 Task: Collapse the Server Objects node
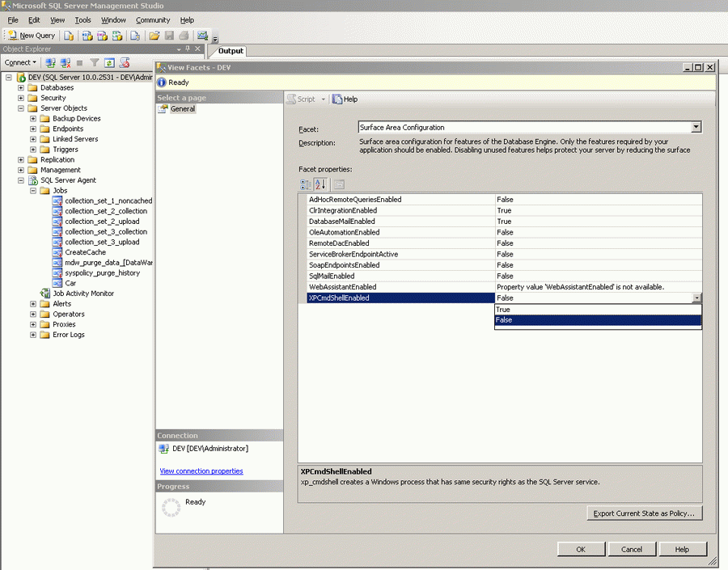21,108
